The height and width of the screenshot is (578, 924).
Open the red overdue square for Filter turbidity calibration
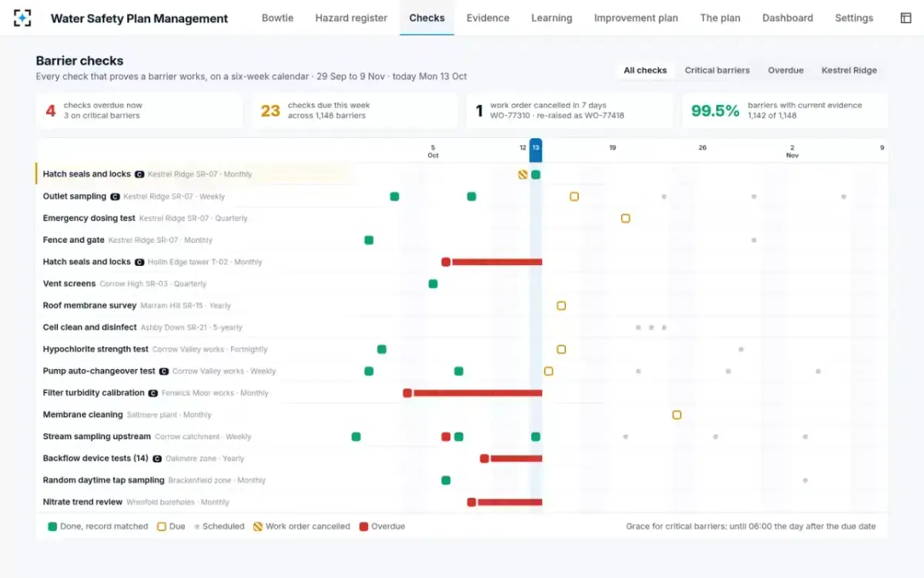[x=407, y=393]
